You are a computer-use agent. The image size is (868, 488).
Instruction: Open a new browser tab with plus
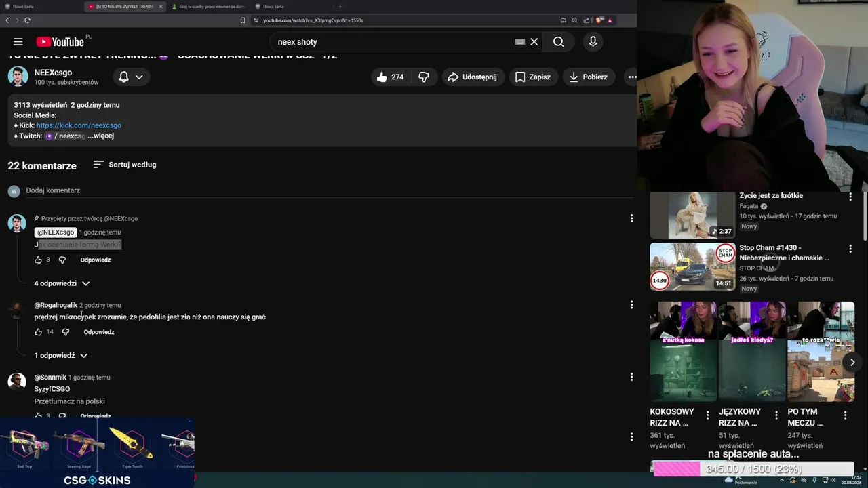click(x=340, y=6)
